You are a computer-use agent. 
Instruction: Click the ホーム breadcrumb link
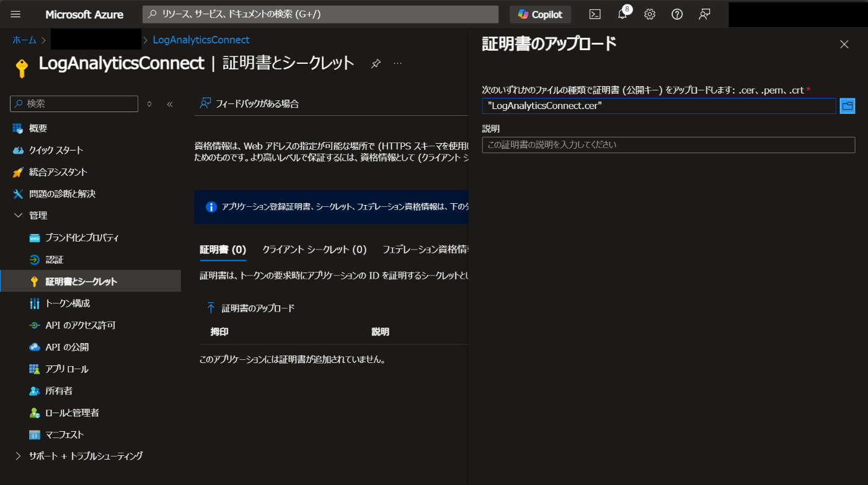(24, 40)
